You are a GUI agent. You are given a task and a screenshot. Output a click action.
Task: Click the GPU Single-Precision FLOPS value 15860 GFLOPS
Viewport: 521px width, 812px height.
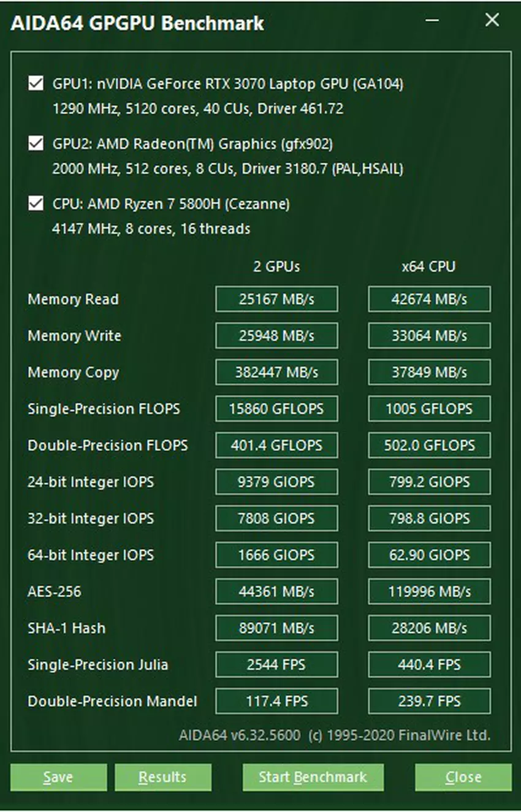[x=276, y=409]
